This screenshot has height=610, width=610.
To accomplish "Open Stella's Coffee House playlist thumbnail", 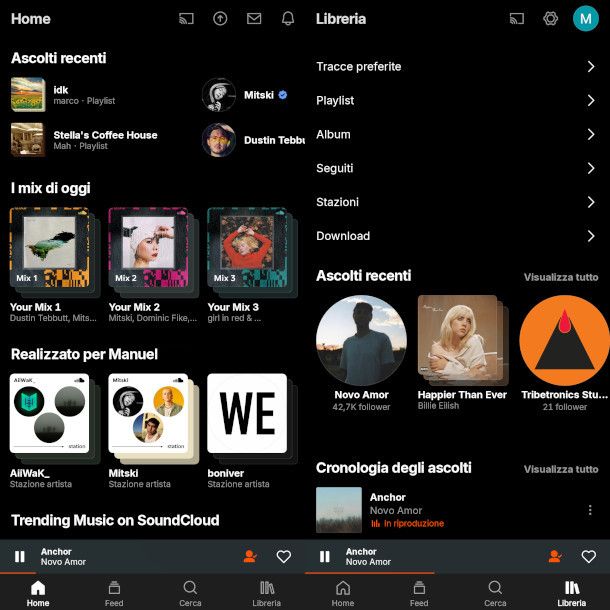I will (28, 140).
